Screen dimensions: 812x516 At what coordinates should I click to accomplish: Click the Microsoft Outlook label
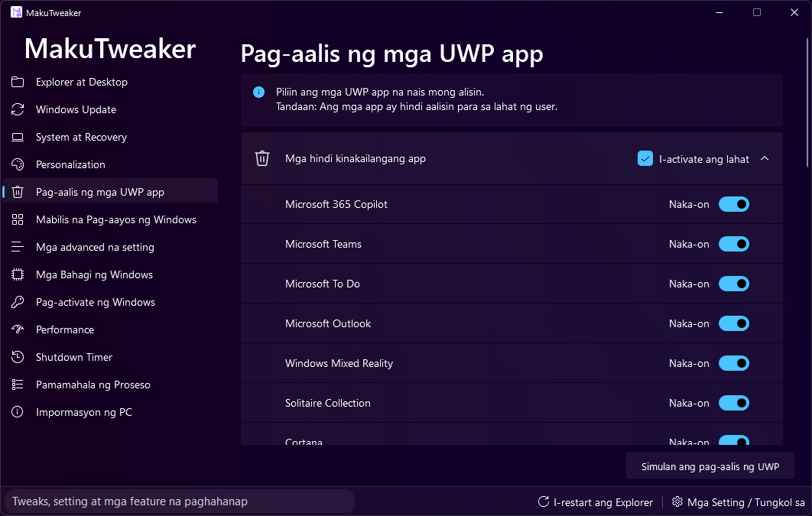[x=328, y=323]
